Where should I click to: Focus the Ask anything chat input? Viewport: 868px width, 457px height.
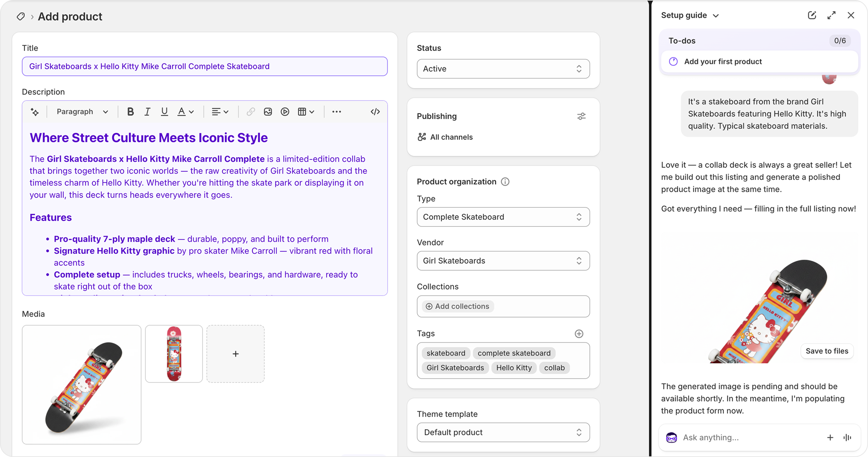pyautogui.click(x=751, y=438)
